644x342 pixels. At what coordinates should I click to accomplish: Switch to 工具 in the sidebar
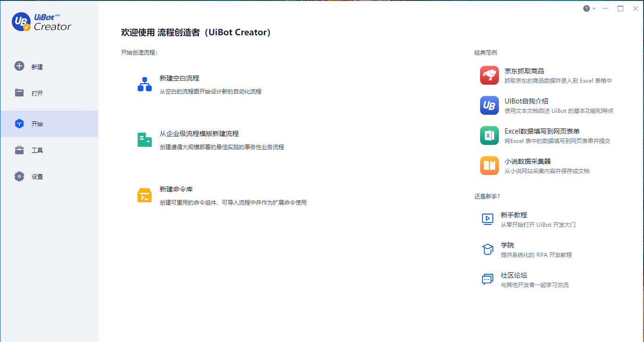[37, 151]
